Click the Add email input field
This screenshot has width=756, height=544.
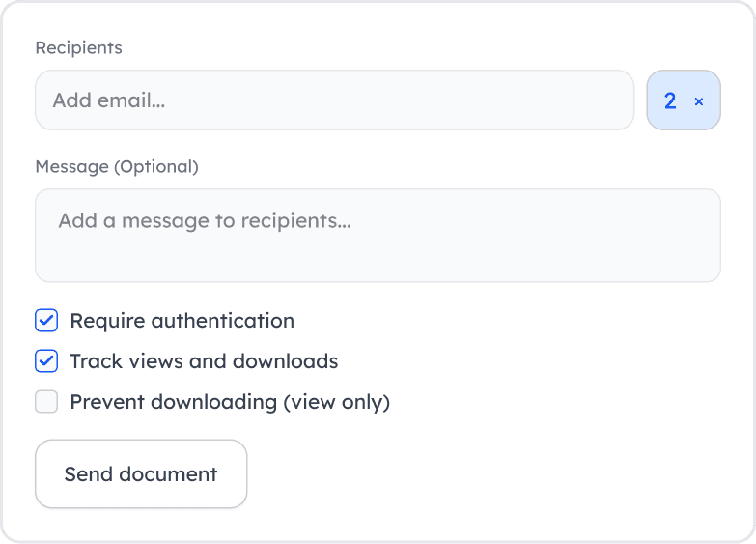(334, 100)
